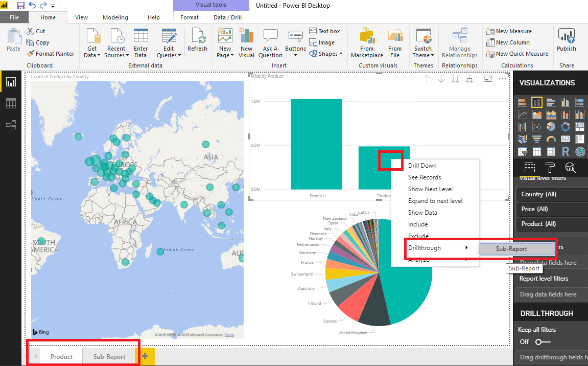
Task: Open the New Page dropdown
Action: (x=225, y=42)
